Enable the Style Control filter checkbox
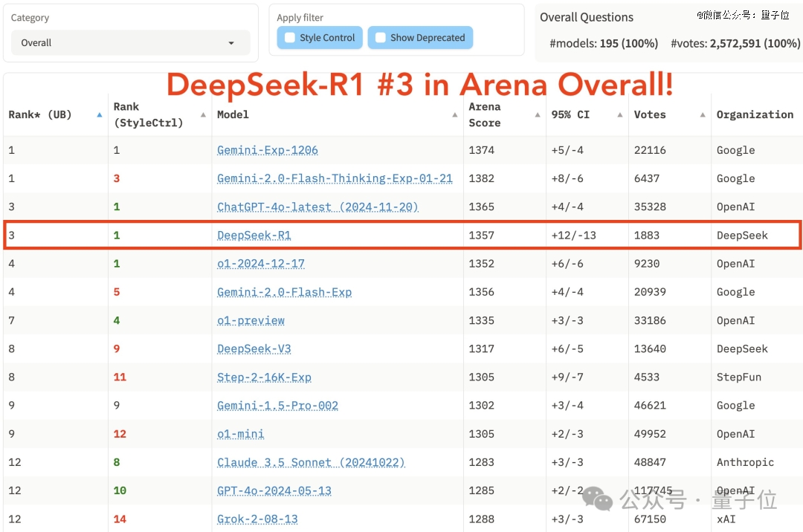Image resolution: width=803 pixels, height=532 pixels. (x=290, y=38)
